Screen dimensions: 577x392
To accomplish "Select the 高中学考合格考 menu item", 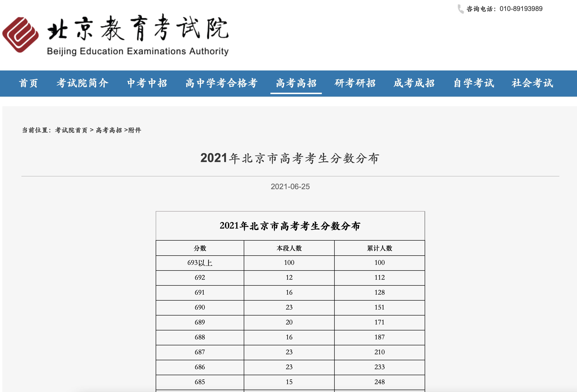I will coord(222,84).
